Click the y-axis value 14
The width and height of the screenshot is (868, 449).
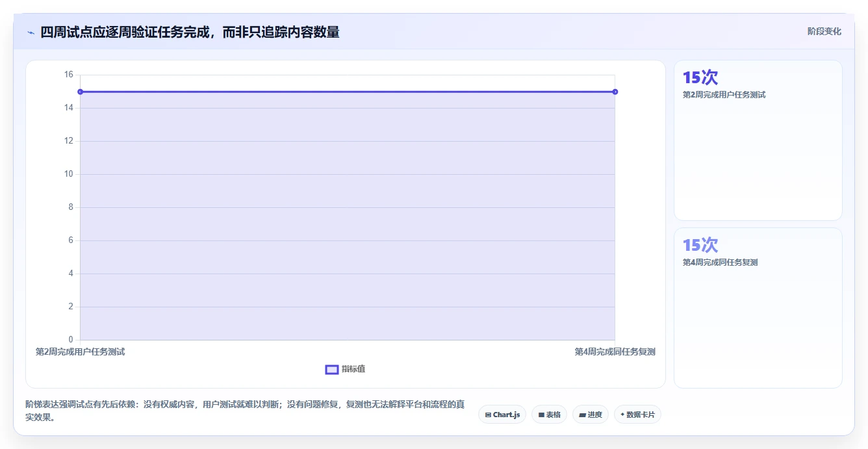[x=69, y=108]
